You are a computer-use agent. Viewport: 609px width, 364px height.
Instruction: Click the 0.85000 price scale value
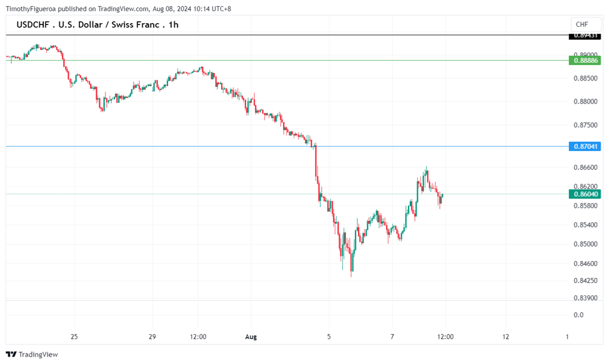[x=587, y=244]
